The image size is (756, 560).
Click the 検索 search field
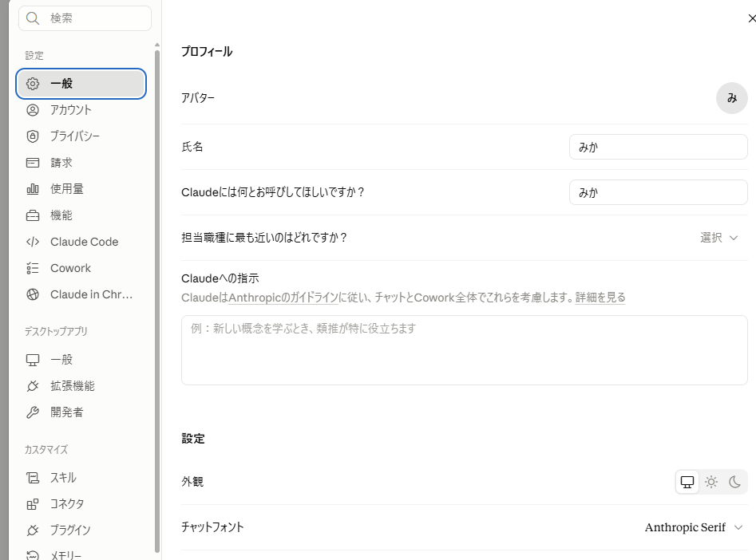click(85, 18)
